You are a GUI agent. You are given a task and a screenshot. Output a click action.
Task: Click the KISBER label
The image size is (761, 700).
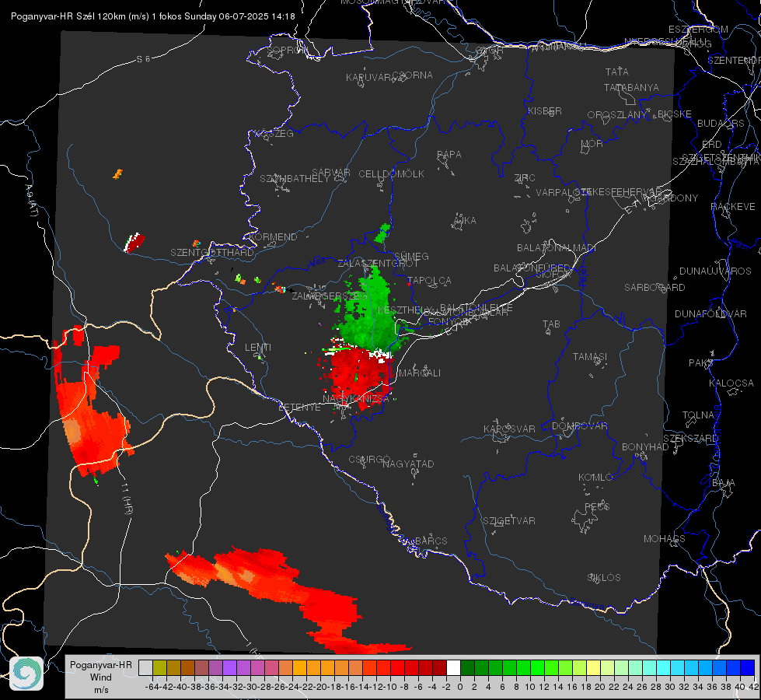[x=545, y=110]
